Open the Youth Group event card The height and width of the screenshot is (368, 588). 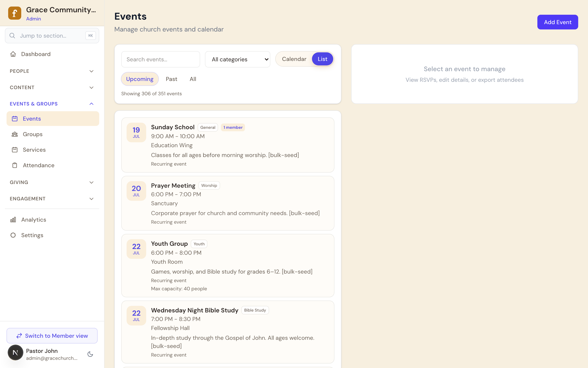point(228,266)
